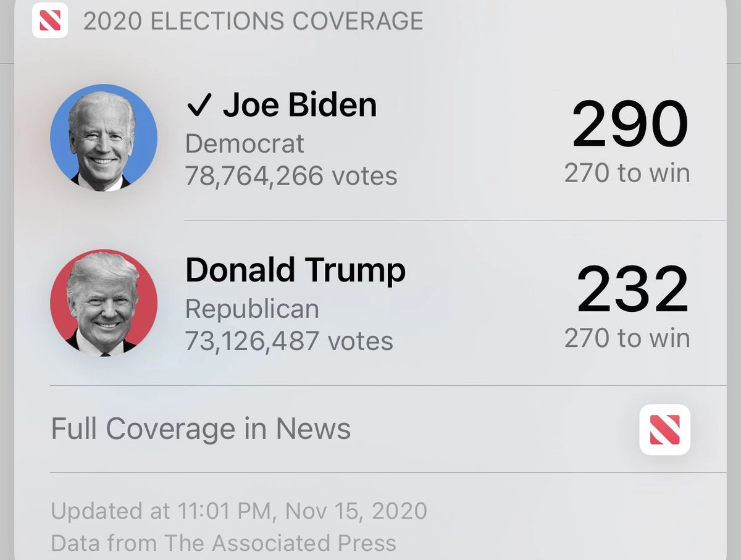Tap Trump's 232 electoral vote count

click(x=631, y=290)
